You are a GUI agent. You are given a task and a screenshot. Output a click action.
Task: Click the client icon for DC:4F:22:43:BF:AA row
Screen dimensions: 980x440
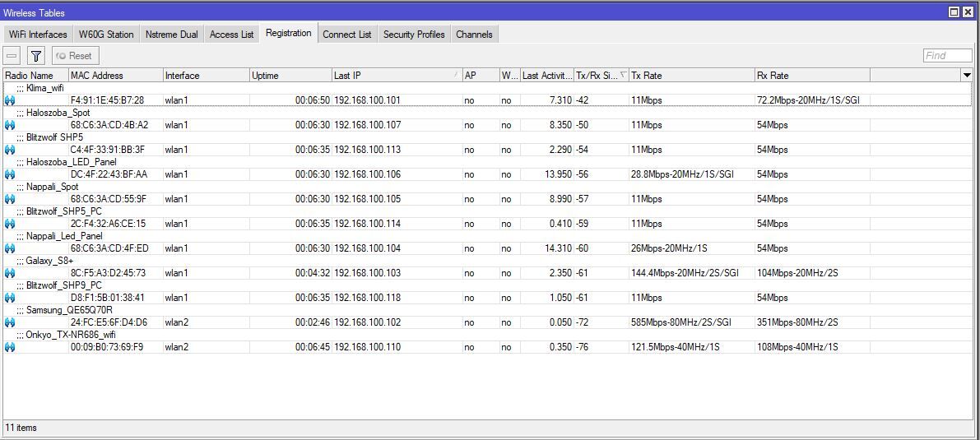click(x=9, y=174)
